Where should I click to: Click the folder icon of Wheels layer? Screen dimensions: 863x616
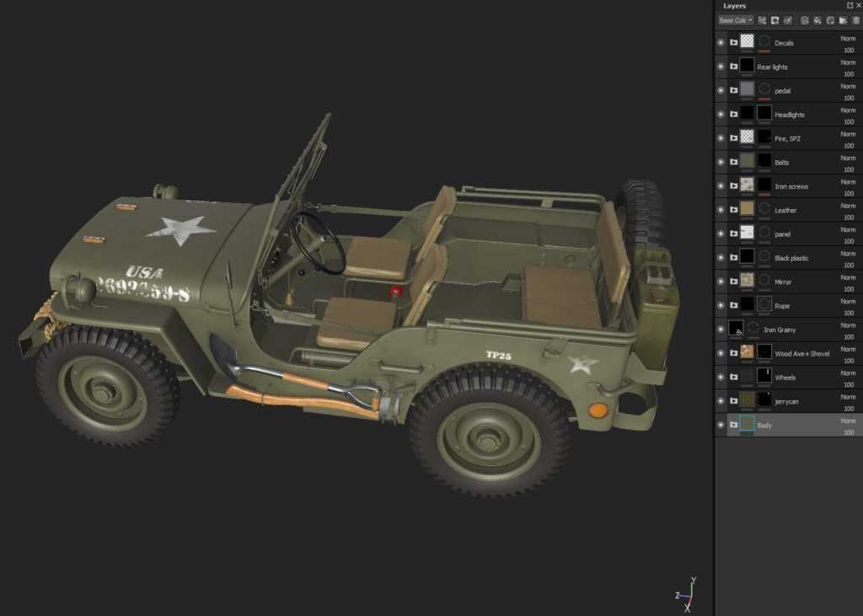[733, 378]
